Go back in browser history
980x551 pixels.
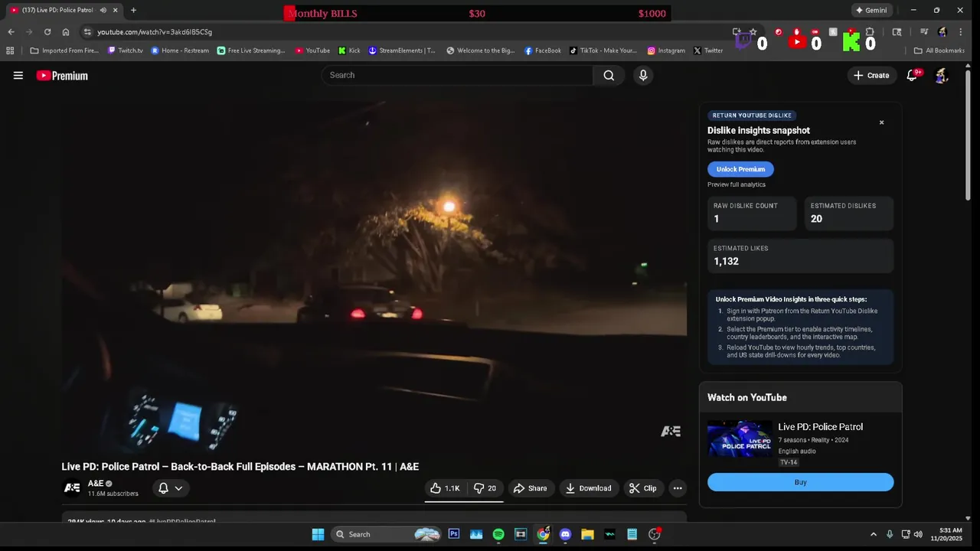(11, 32)
